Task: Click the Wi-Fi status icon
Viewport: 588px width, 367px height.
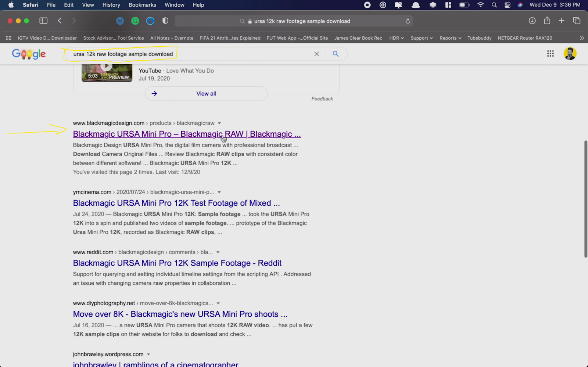Action: tap(480, 5)
